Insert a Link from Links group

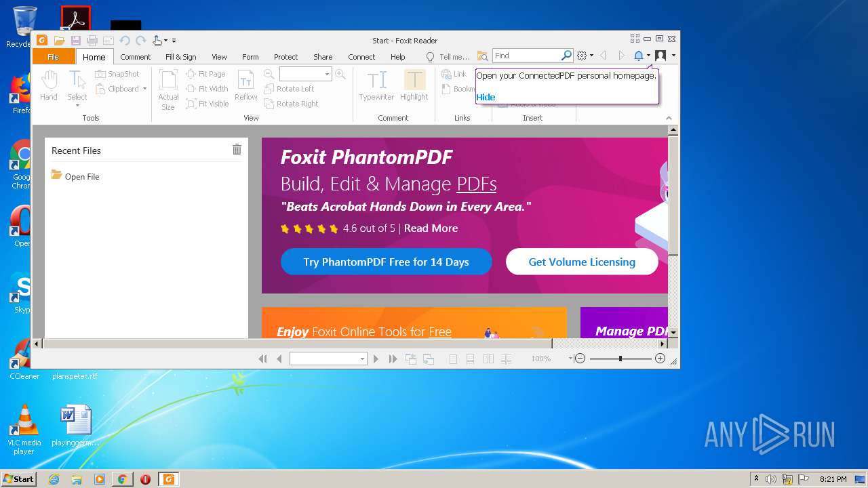tap(454, 74)
